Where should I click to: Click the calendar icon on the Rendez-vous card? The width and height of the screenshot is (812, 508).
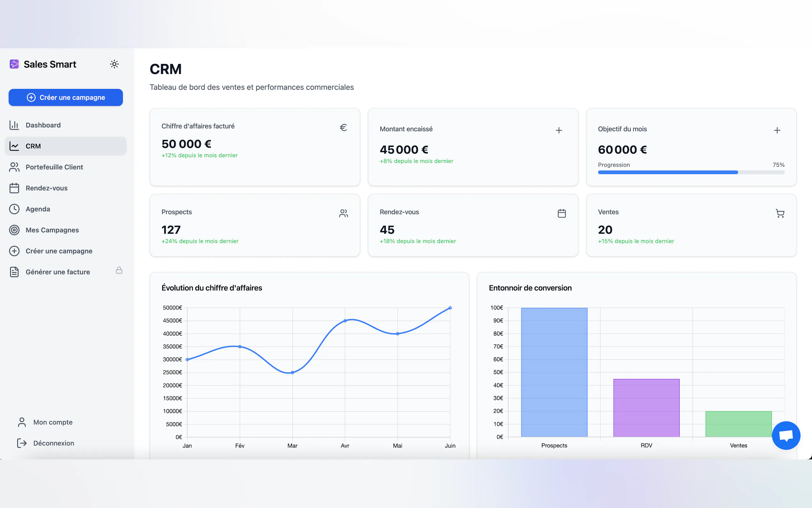point(562,213)
